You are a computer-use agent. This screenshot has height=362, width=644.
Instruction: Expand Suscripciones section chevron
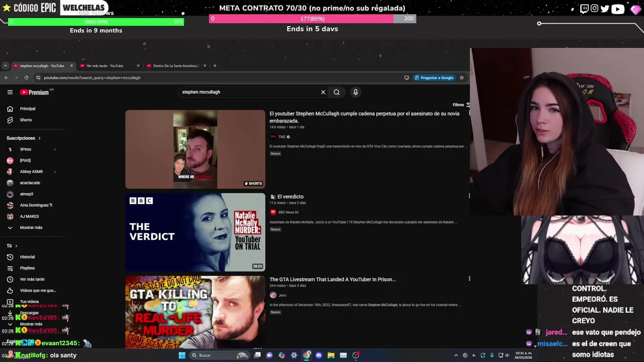click(39, 138)
